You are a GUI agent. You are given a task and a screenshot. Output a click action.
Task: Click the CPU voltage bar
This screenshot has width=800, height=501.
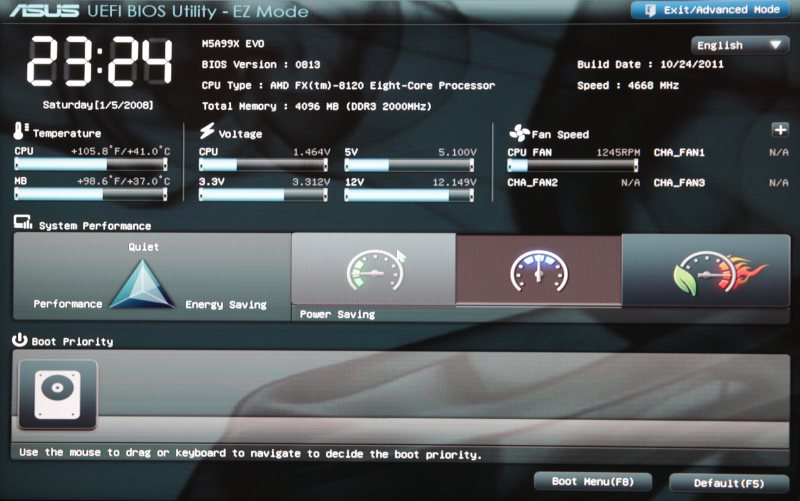tap(263, 165)
